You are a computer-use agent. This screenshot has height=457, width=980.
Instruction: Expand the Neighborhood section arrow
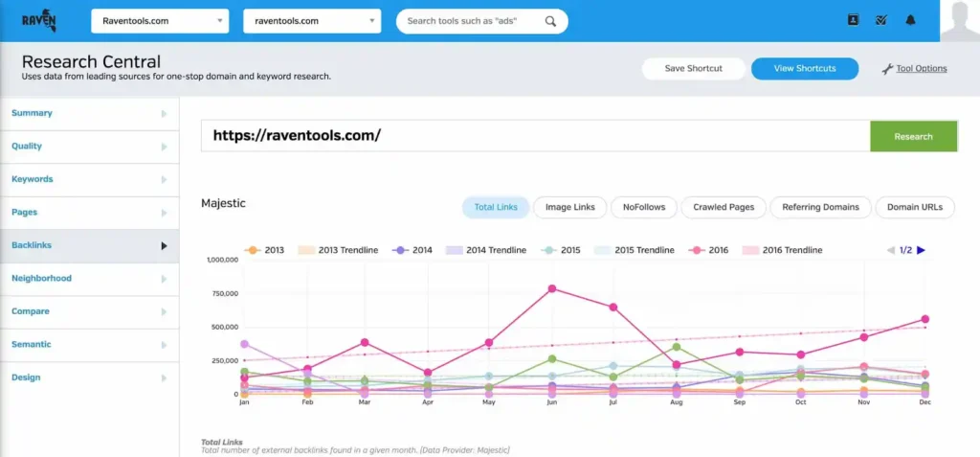(x=165, y=279)
